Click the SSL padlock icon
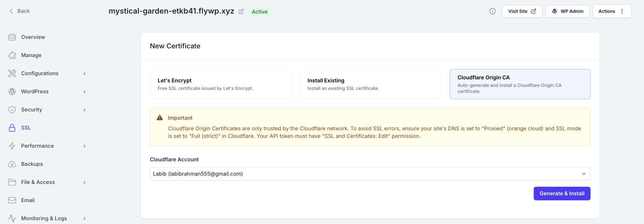The width and height of the screenshot is (644, 224). click(12, 128)
